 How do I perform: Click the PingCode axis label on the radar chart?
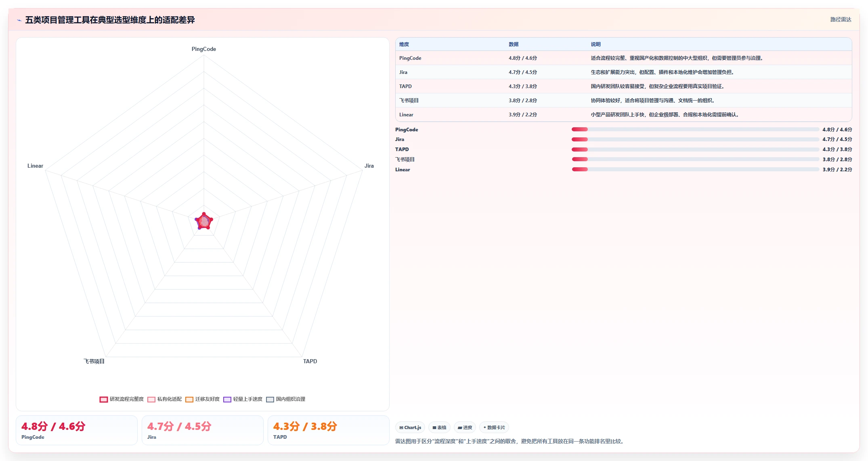204,49
